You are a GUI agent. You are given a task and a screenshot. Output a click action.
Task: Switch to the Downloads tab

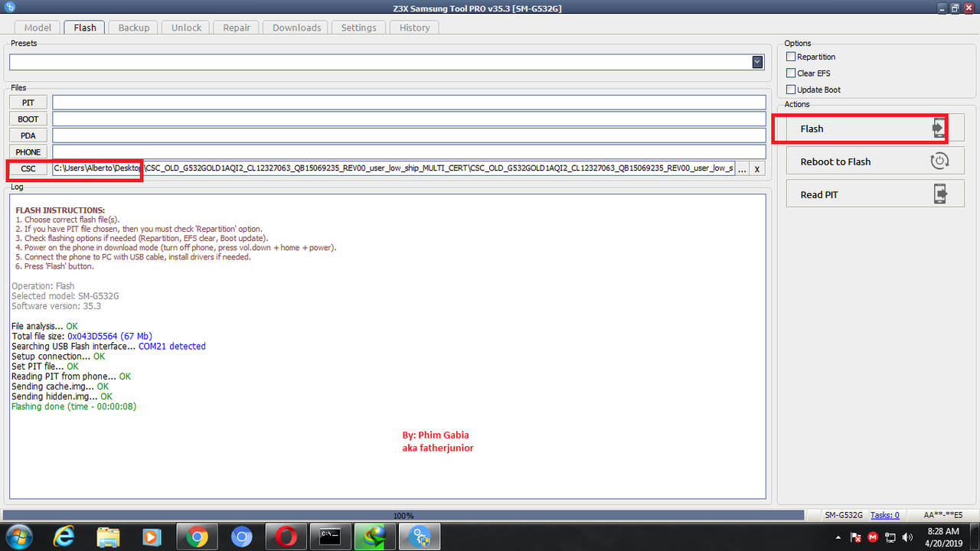click(x=297, y=28)
